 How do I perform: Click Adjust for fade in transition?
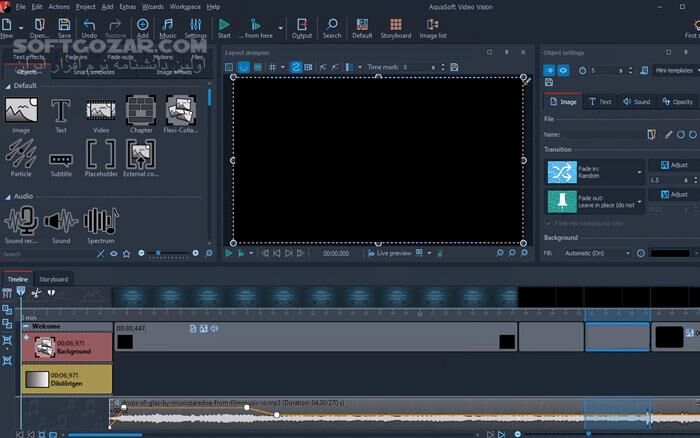(x=674, y=165)
